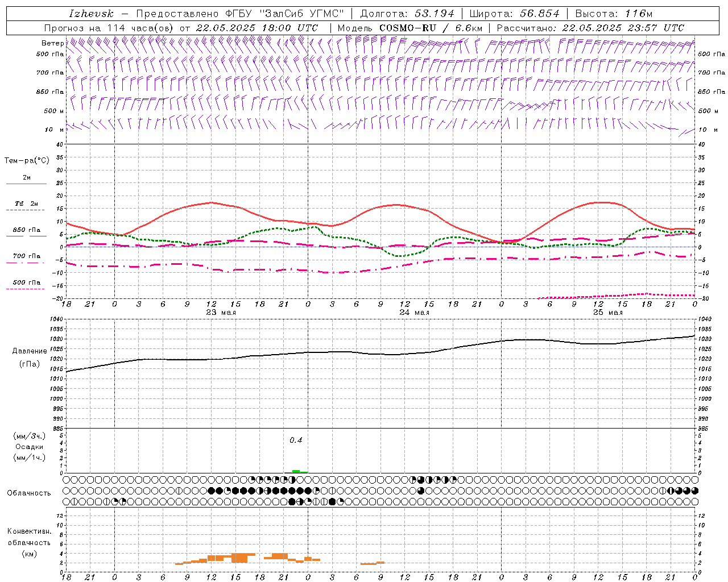The width and height of the screenshot is (728, 582).
Task: Click the Izhevsk station name in header
Action: 92,14
